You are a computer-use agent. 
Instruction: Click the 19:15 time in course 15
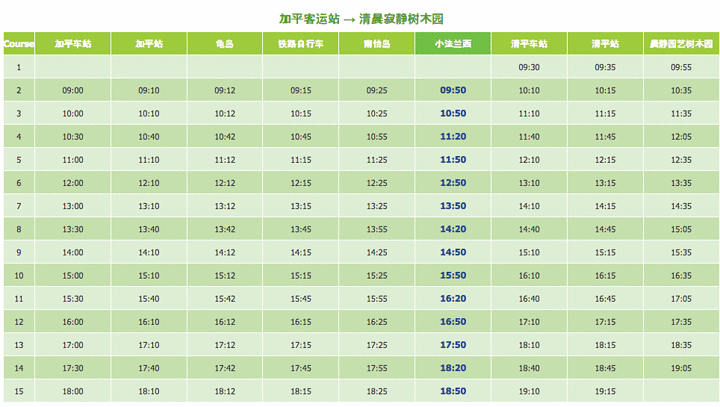tap(605, 391)
